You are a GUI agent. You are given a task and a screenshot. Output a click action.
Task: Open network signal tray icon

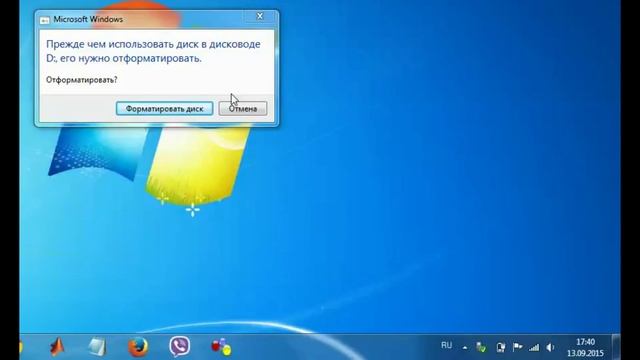click(x=534, y=347)
